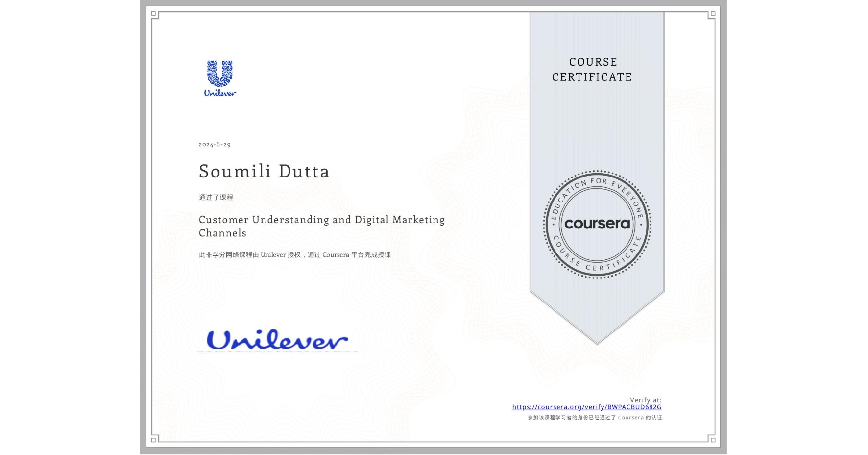The height and width of the screenshot is (455, 868).
Task: Click the COURSE CERTIFICATE heading
Action: point(591,70)
